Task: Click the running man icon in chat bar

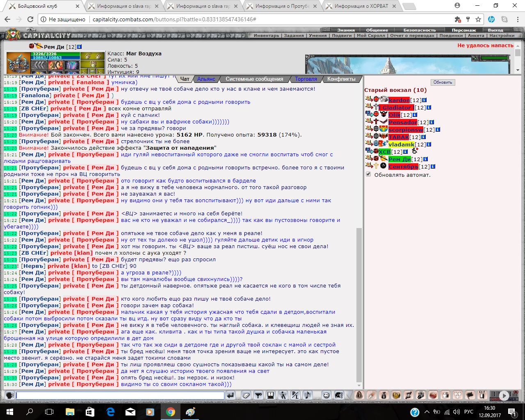Action: (x=283, y=395)
